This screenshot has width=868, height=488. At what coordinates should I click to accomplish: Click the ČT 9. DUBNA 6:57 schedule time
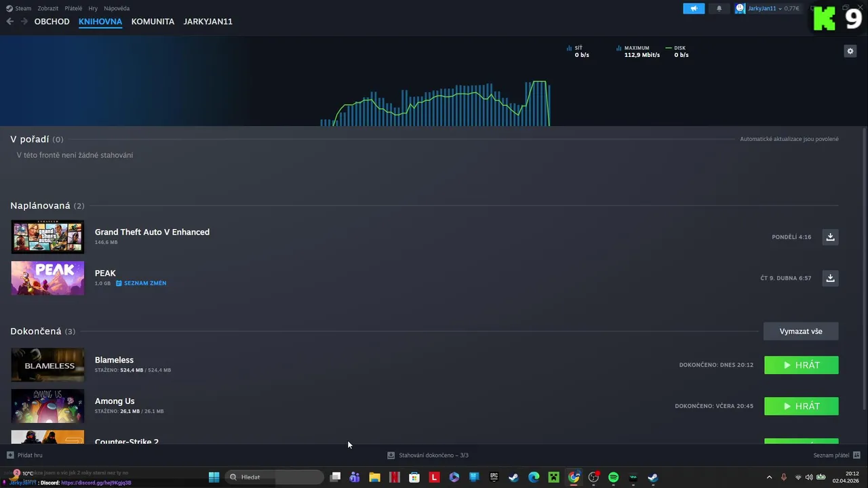coord(786,278)
